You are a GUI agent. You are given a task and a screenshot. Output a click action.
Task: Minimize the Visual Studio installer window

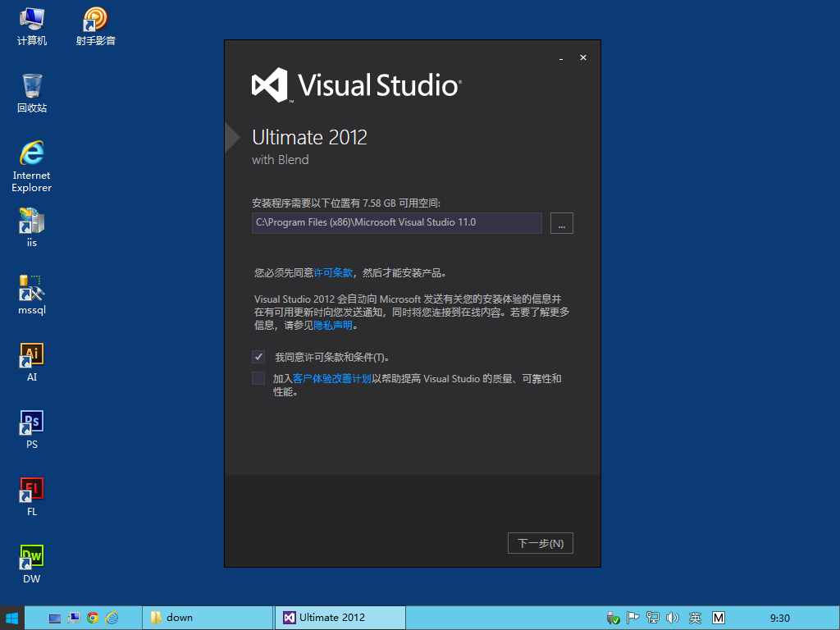click(x=561, y=58)
